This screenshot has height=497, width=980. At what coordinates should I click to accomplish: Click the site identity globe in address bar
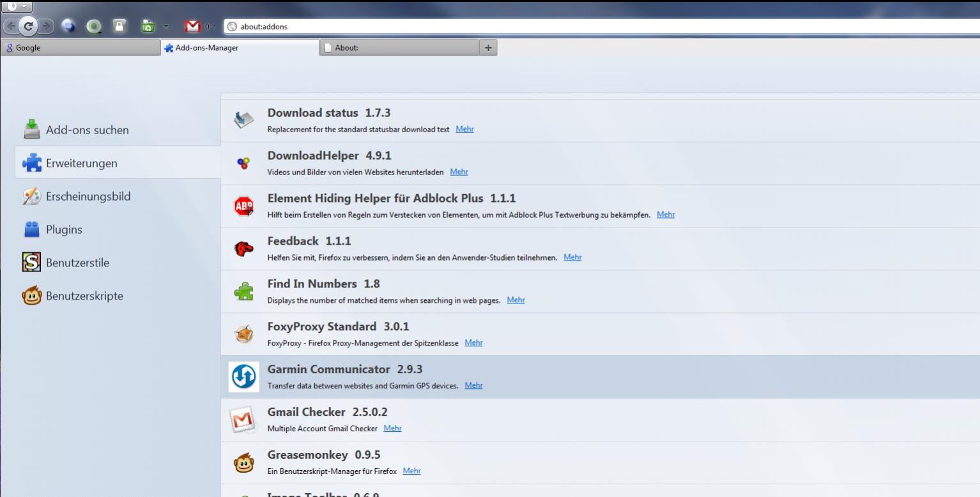pyautogui.click(x=233, y=27)
